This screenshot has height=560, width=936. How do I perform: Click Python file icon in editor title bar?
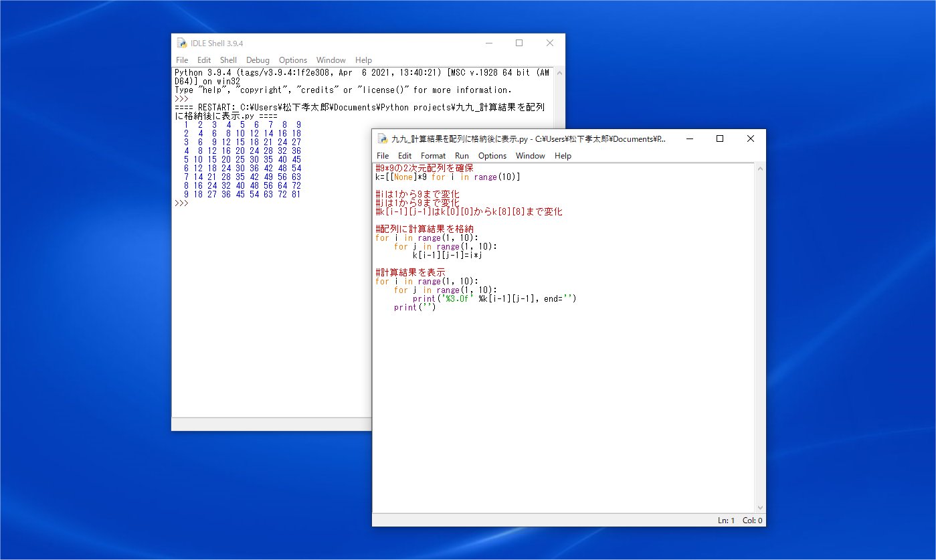click(382, 138)
